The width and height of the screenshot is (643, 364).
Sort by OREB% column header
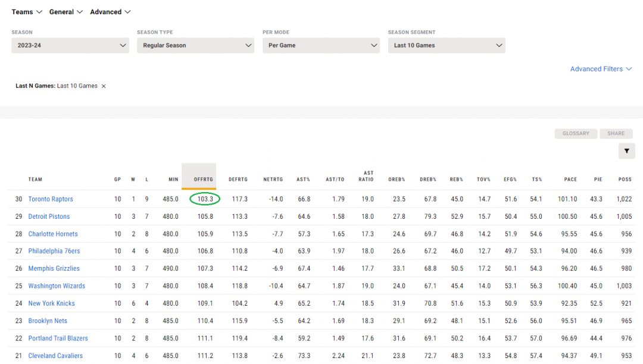[x=397, y=180]
